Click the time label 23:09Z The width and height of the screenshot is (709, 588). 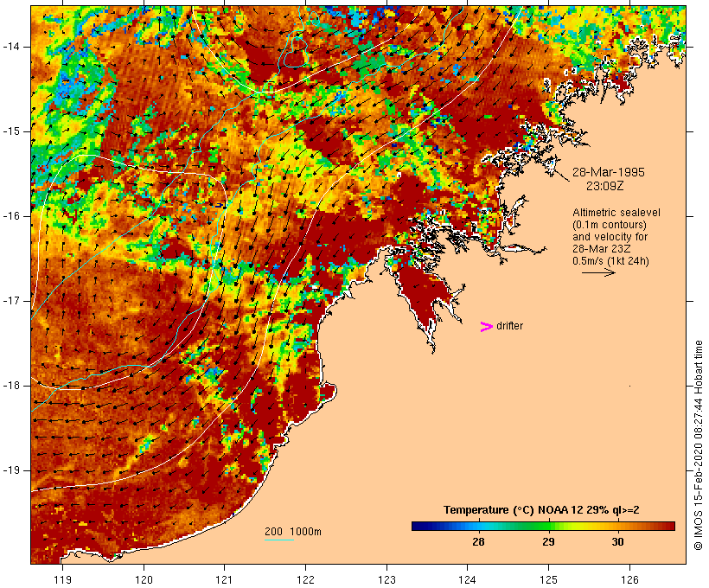[x=605, y=186]
